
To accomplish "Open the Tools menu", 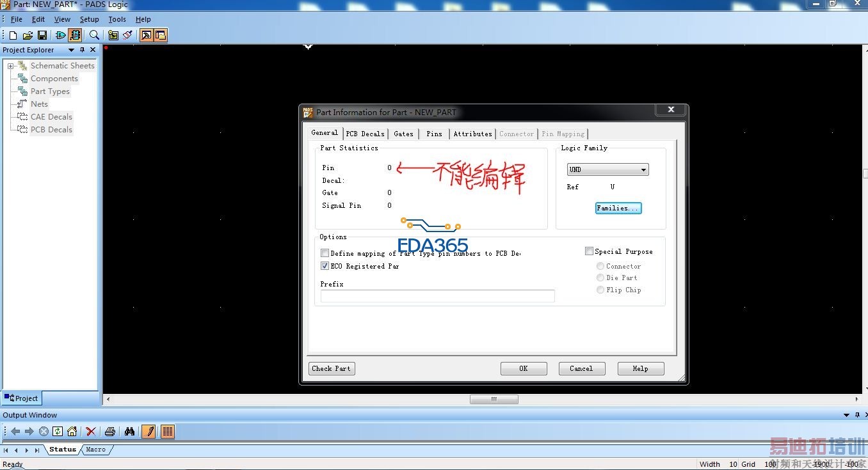I will coord(117,19).
